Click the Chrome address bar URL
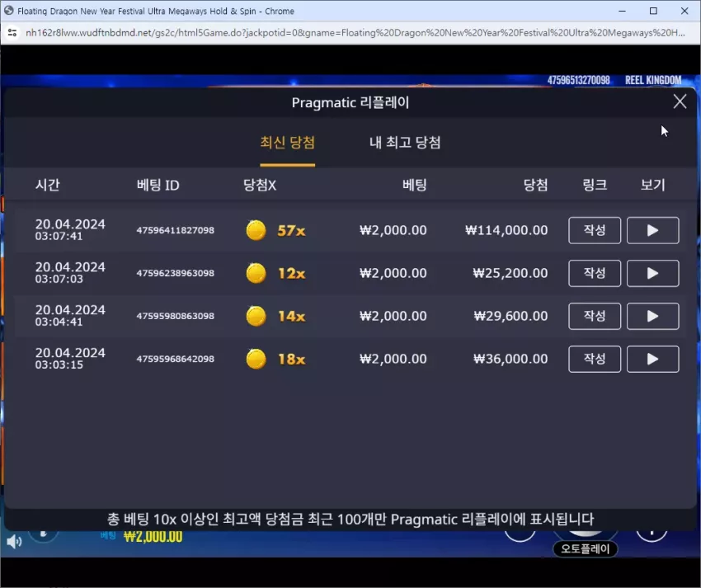Viewport: 701px width, 588px height. [x=355, y=33]
